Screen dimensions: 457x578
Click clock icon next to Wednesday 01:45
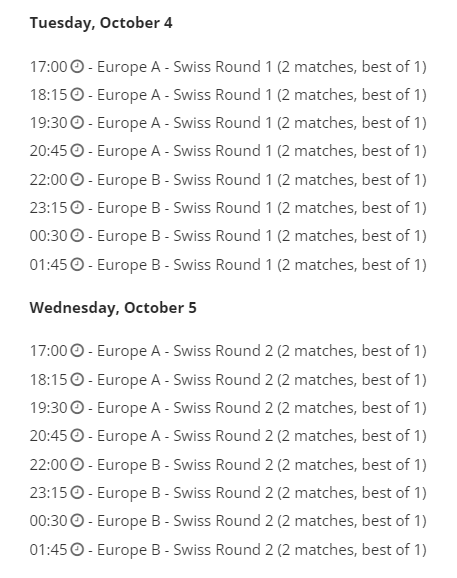pyautogui.click(x=77, y=550)
